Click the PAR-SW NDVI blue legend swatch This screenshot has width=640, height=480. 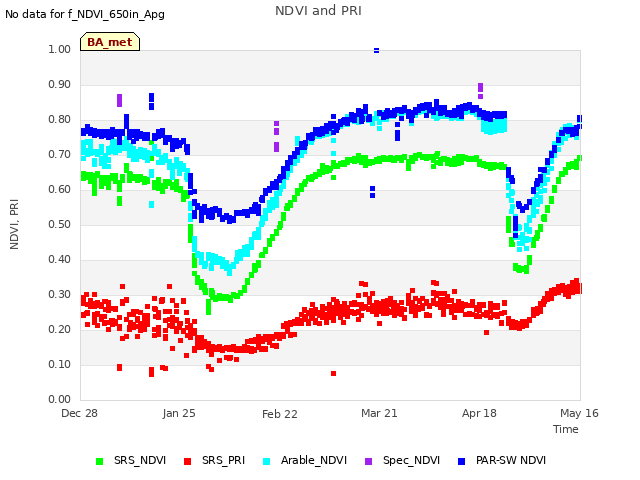click(x=462, y=461)
